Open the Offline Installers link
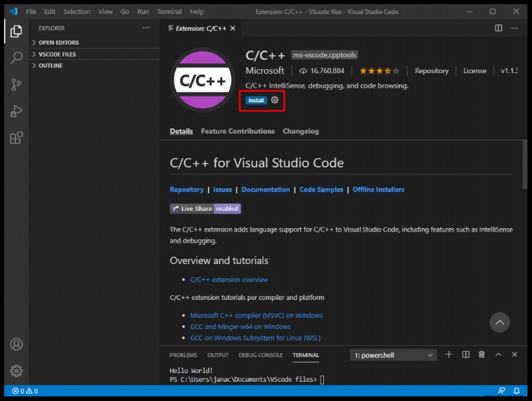 (378, 190)
